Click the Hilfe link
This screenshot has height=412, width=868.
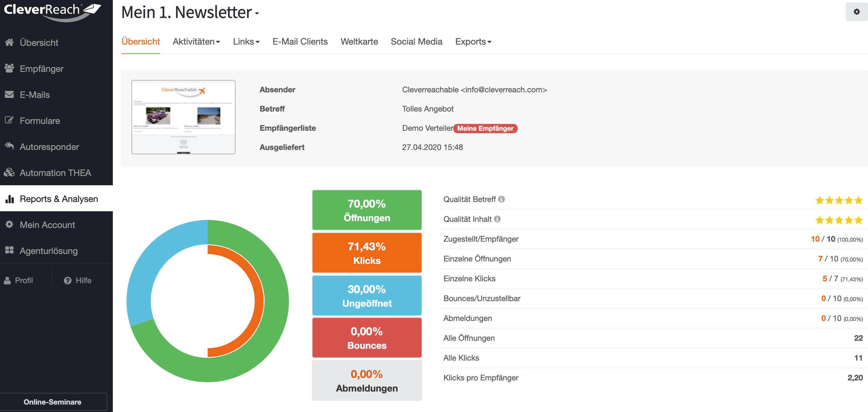coord(77,280)
